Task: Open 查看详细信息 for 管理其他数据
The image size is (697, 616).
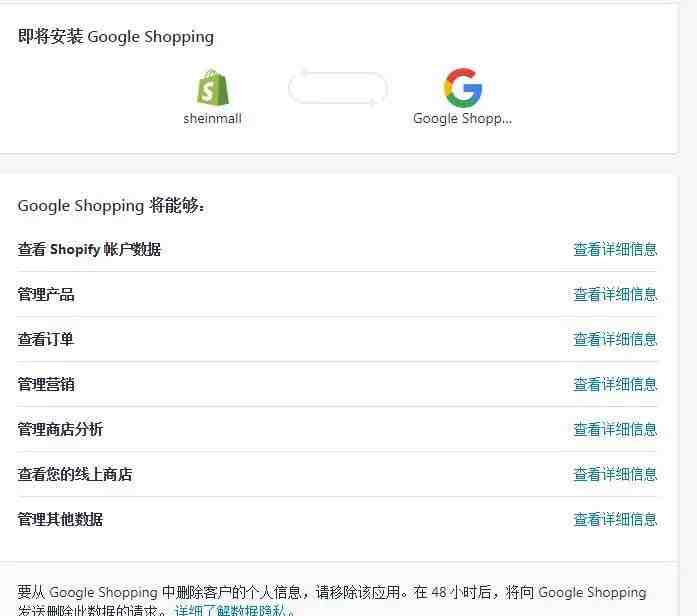Action: (615, 520)
